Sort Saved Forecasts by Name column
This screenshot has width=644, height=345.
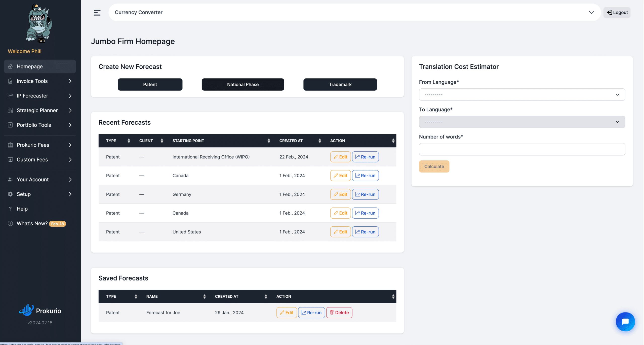[x=205, y=297]
